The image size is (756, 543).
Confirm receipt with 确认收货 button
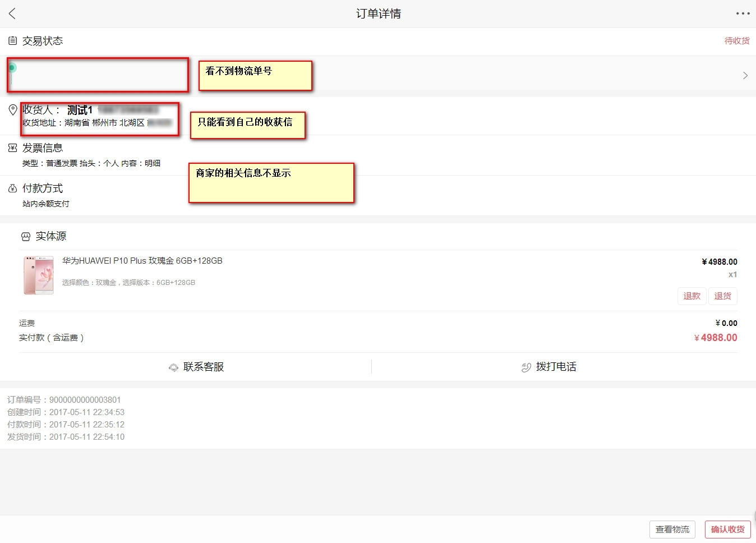click(727, 530)
